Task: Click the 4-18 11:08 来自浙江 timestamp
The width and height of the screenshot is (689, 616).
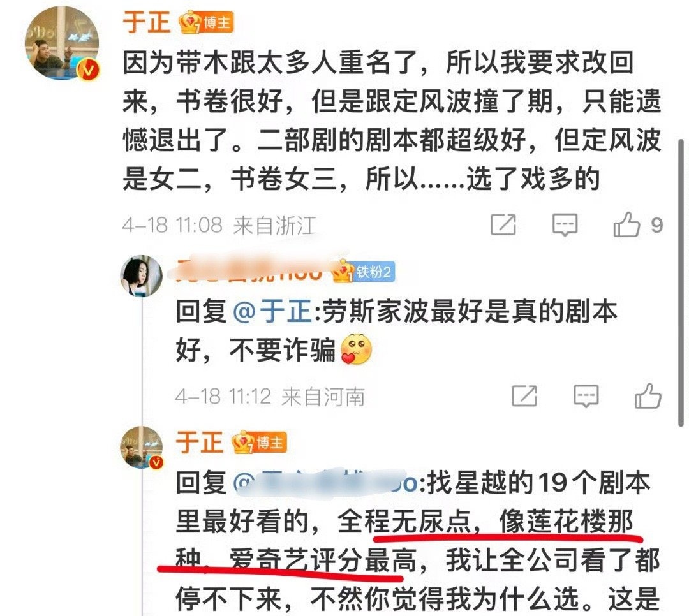Action: 219,225
